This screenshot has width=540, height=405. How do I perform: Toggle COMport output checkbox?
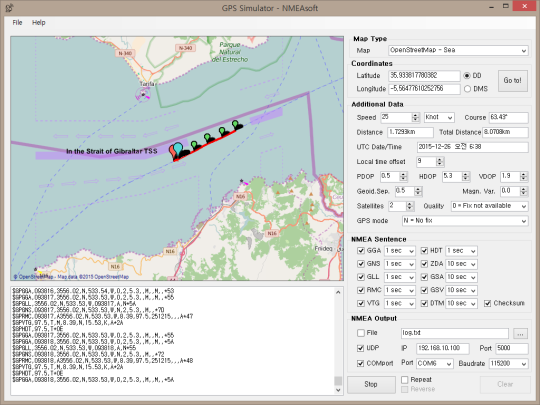[361, 363]
